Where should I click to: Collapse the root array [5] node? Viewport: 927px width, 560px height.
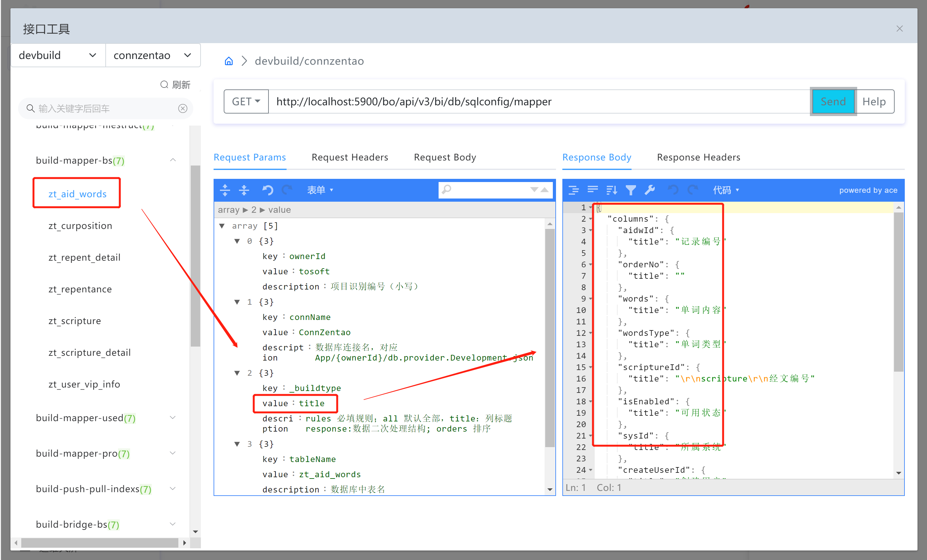pyautogui.click(x=222, y=226)
